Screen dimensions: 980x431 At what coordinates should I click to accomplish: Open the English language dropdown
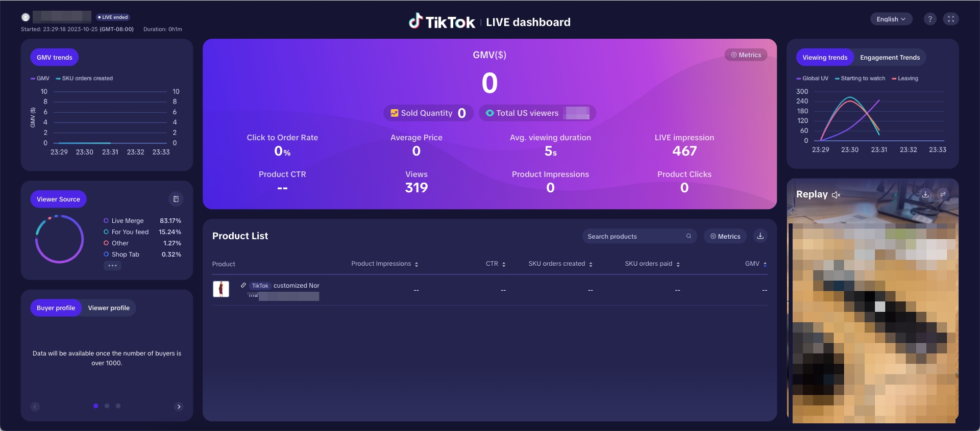[891, 19]
